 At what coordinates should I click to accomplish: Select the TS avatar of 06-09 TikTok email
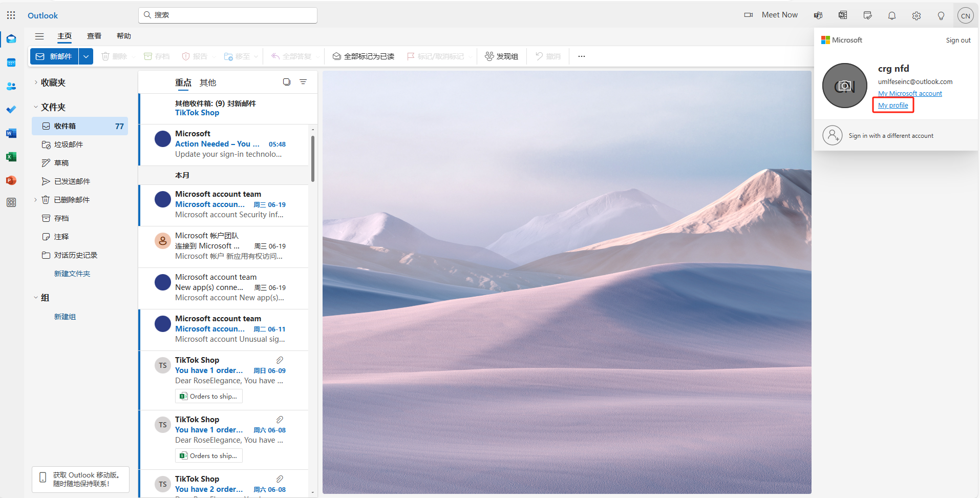163,365
